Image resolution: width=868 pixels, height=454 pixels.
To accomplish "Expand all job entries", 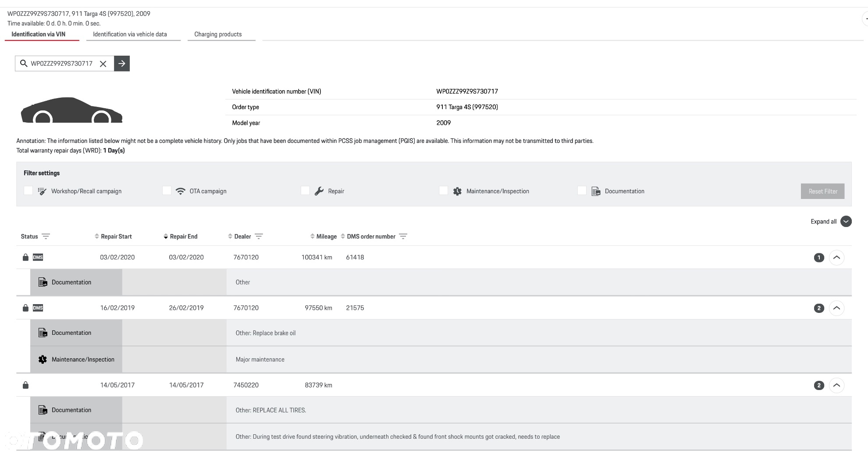I will pos(846,222).
